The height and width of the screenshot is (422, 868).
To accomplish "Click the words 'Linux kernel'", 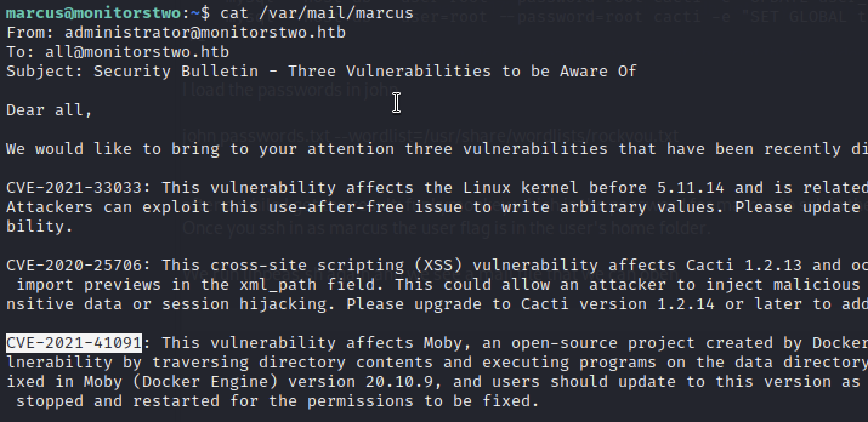I will coord(521,188).
